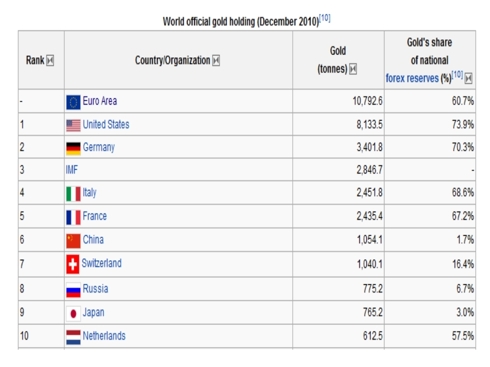Sort by Country/Organization column icon
490x367 pixels.
tap(216, 60)
